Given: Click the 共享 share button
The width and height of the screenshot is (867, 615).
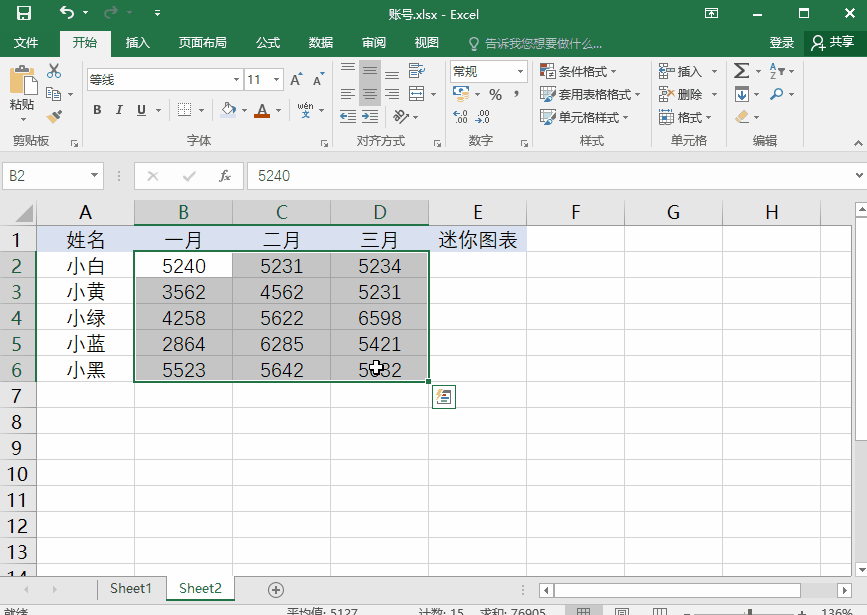Looking at the screenshot, I should click(x=832, y=43).
